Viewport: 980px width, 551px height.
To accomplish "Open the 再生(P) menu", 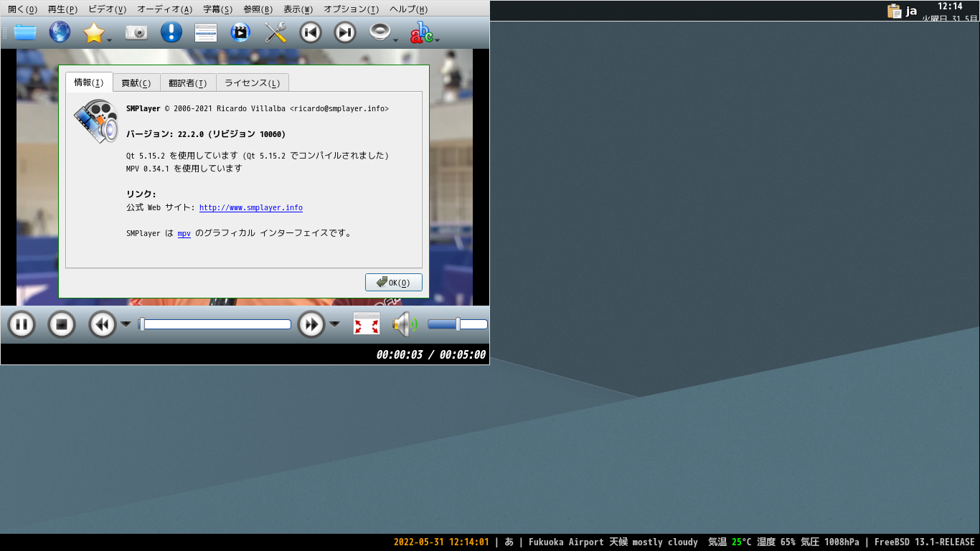I will coord(62,9).
